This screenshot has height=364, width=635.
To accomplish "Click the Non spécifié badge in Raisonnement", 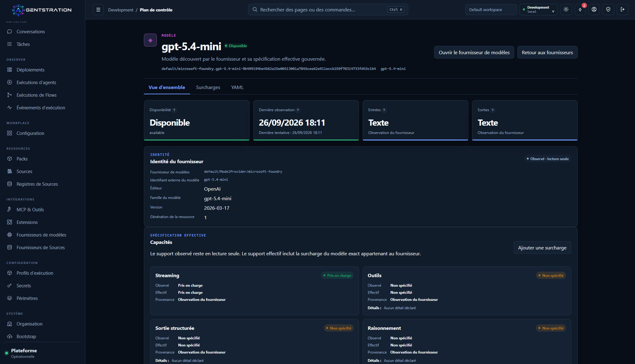I will pos(551,328).
